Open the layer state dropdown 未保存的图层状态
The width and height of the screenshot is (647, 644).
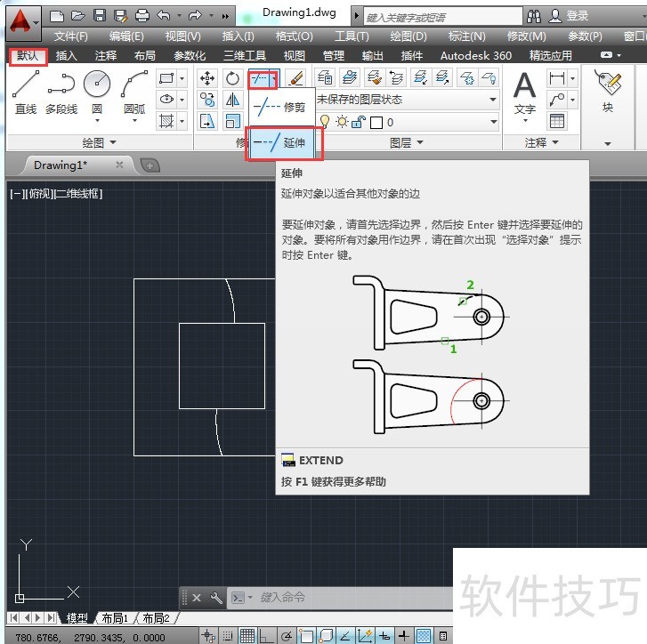tap(407, 100)
